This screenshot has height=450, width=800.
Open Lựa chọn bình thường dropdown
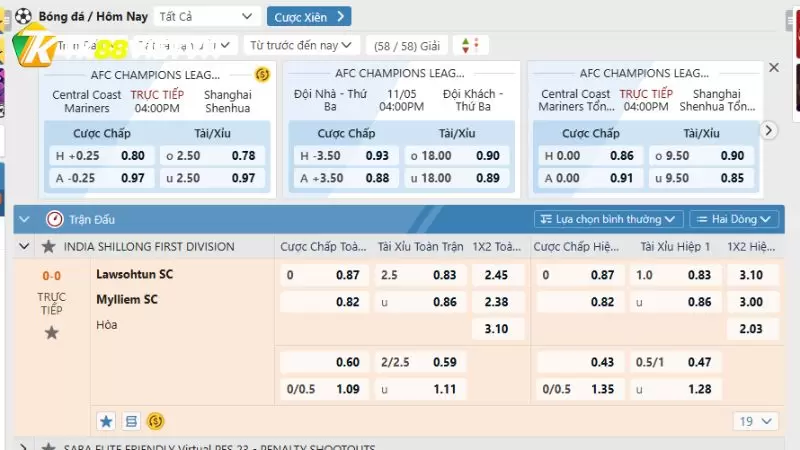point(607,219)
